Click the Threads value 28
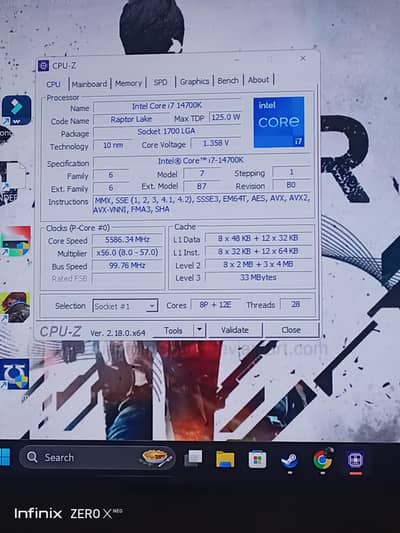This screenshot has height=533, width=400. (295, 304)
